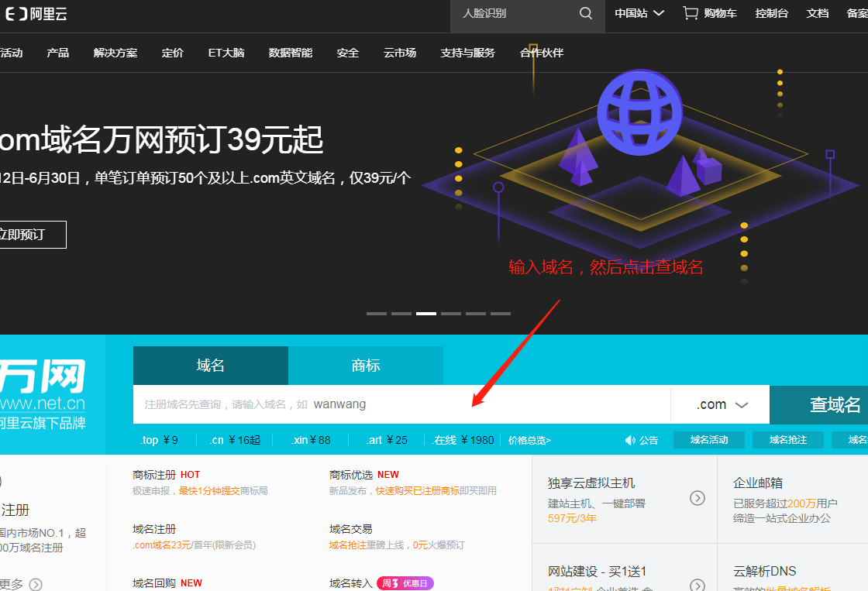Click the 域名抢注 button
The height and width of the screenshot is (591, 868).
[788, 440]
